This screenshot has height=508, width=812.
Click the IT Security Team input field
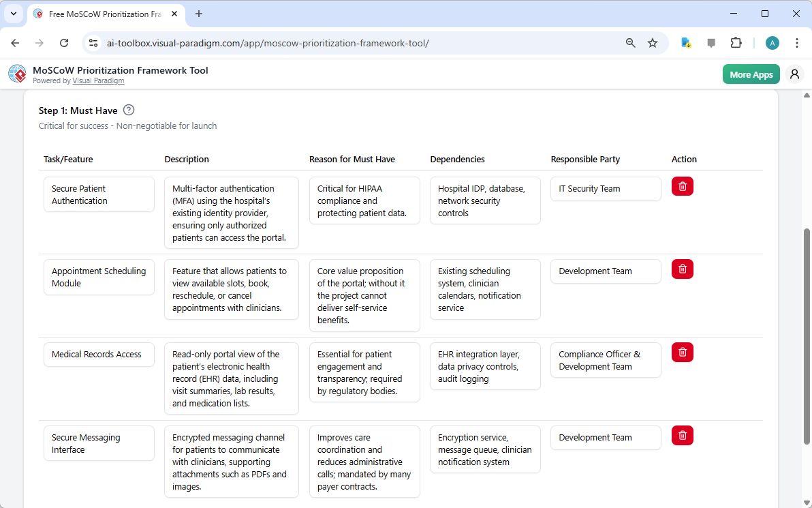pyautogui.click(x=605, y=188)
